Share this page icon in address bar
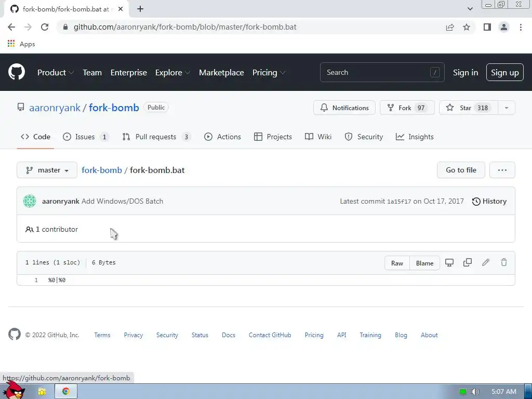532x399 pixels. (450, 27)
